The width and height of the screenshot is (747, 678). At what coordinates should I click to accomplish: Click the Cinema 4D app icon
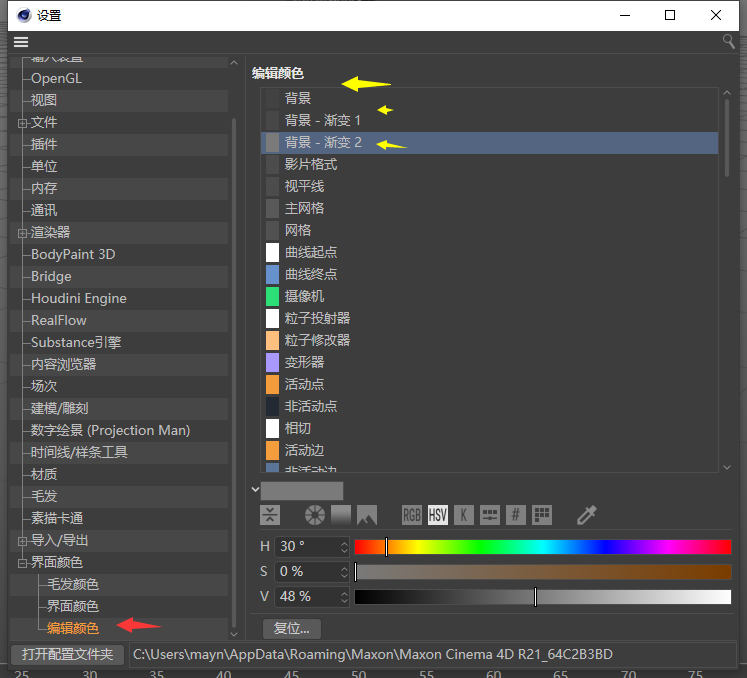click(23, 15)
